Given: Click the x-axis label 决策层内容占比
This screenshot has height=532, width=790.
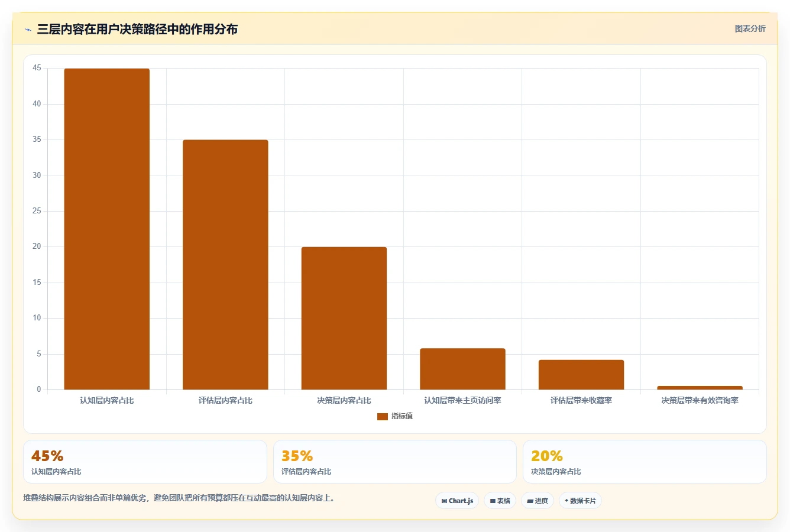Looking at the screenshot, I should pos(344,400).
